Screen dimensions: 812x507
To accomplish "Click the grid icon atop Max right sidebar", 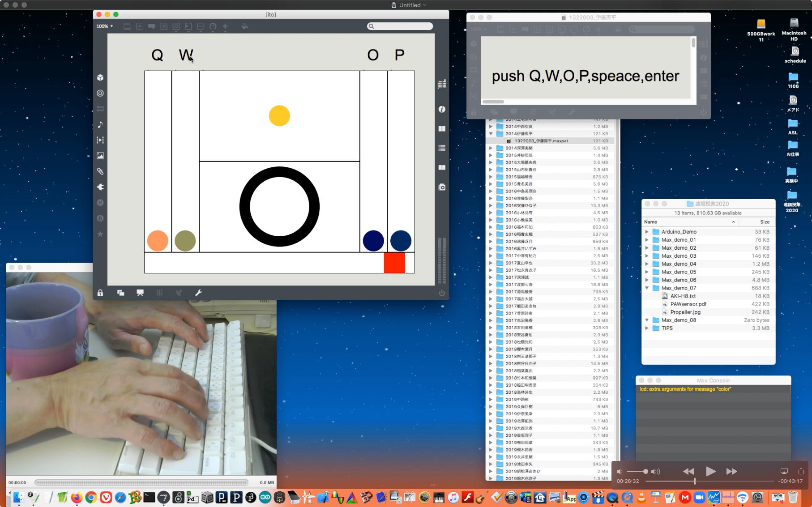I will [442, 84].
